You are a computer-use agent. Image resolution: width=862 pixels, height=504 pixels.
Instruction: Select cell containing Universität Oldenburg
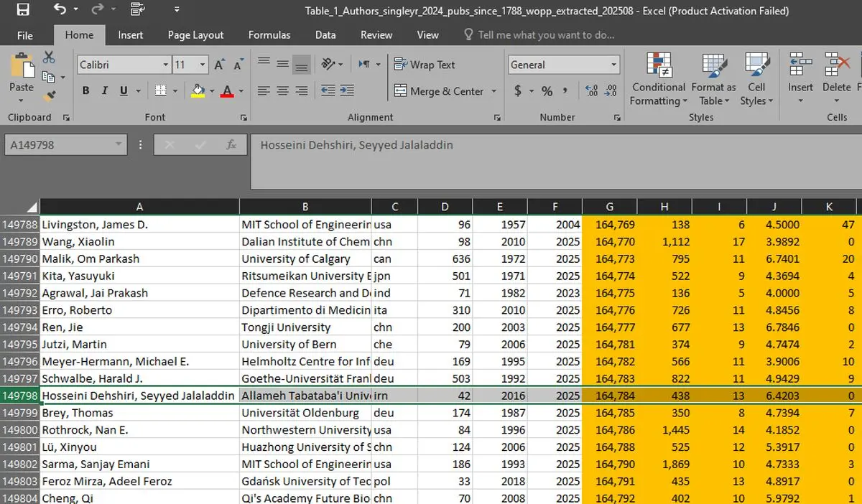point(305,413)
